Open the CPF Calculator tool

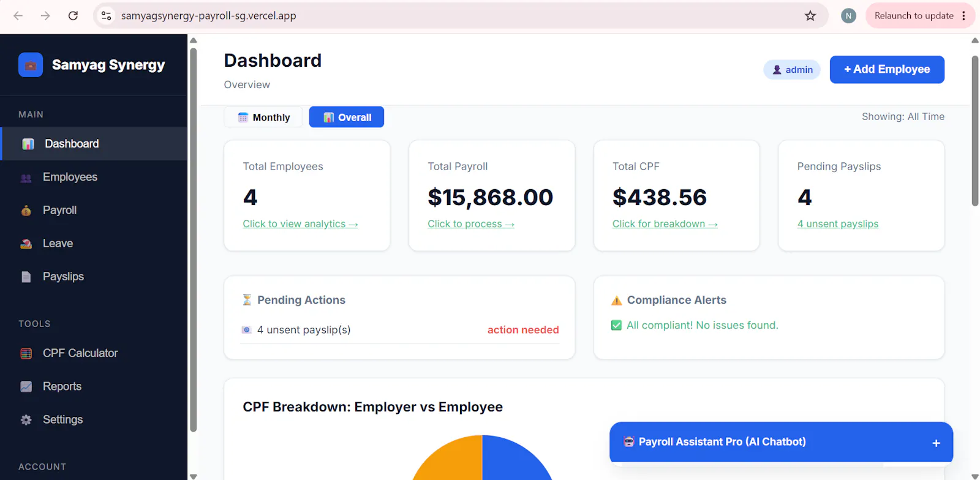pyautogui.click(x=94, y=353)
